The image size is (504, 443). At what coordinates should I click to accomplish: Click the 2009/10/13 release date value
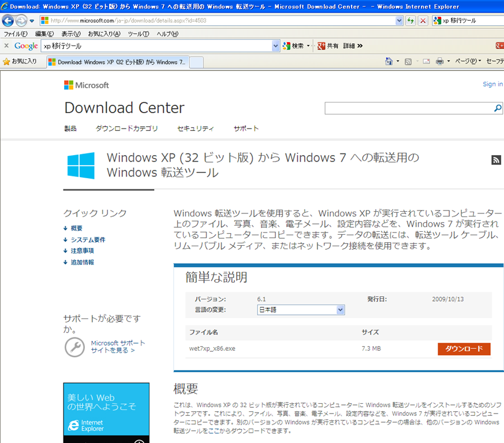pyautogui.click(x=448, y=299)
